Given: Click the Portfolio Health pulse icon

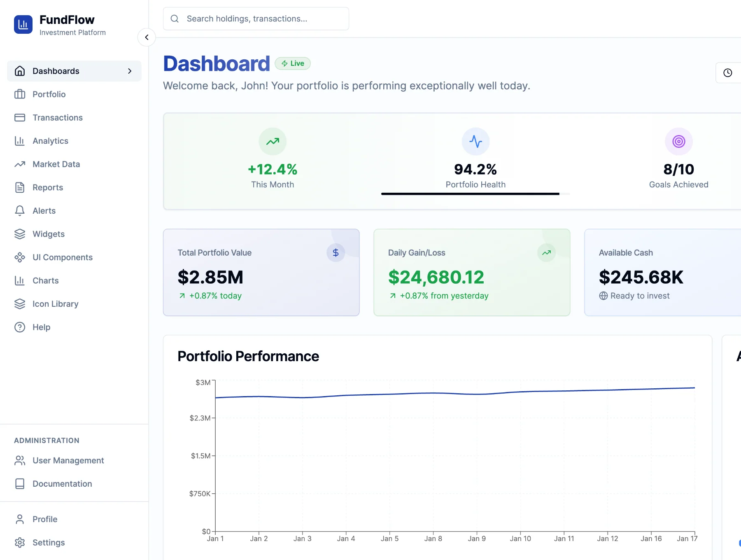Looking at the screenshot, I should (475, 141).
